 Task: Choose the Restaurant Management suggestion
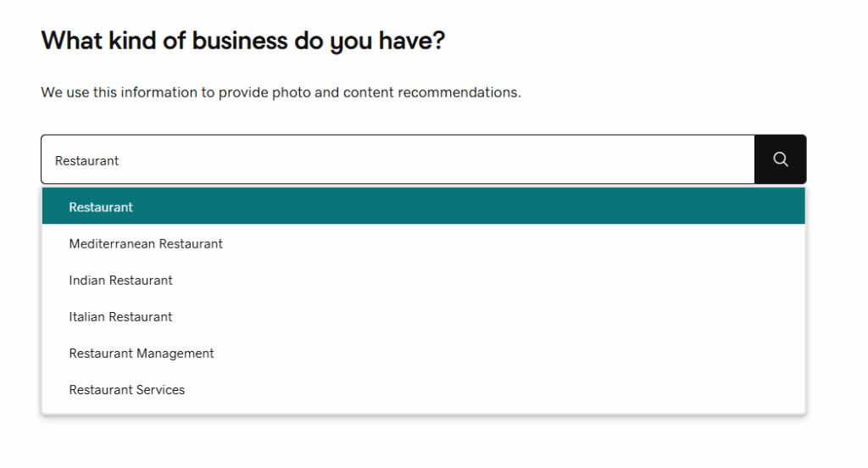tap(424, 354)
